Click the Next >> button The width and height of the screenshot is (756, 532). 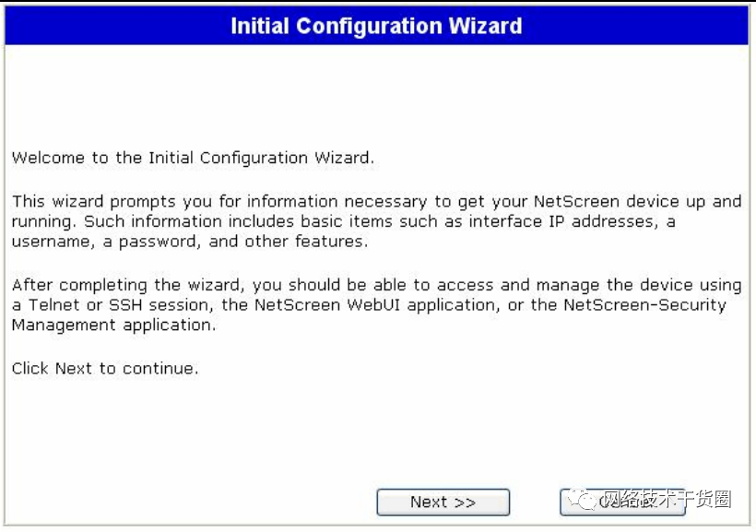[443, 502]
